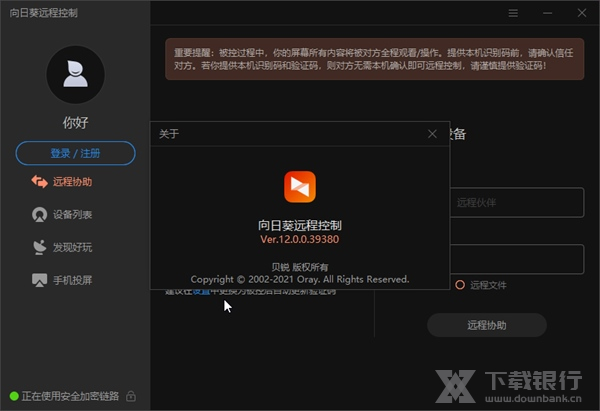This screenshot has width=600, height=411.
Task: Click the Sunflower logo in About dialog
Action: (300, 186)
